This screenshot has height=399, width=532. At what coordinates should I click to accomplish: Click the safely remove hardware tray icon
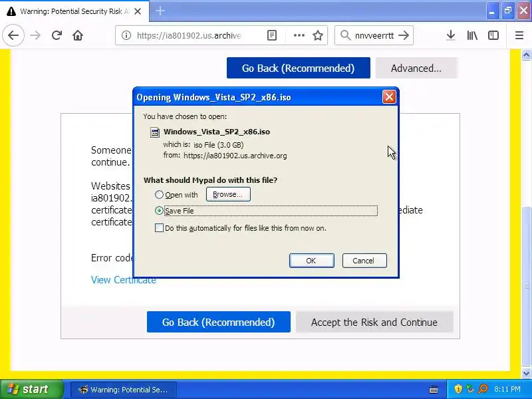coord(470,389)
